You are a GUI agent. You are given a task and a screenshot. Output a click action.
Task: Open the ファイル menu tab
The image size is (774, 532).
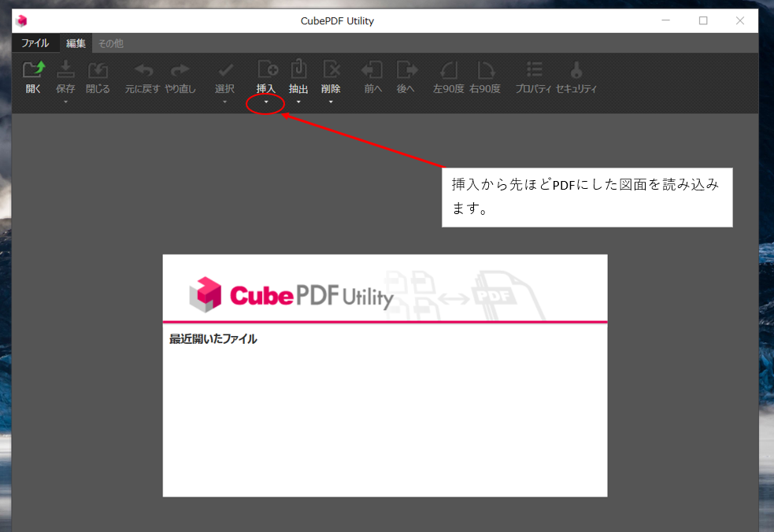(35, 43)
